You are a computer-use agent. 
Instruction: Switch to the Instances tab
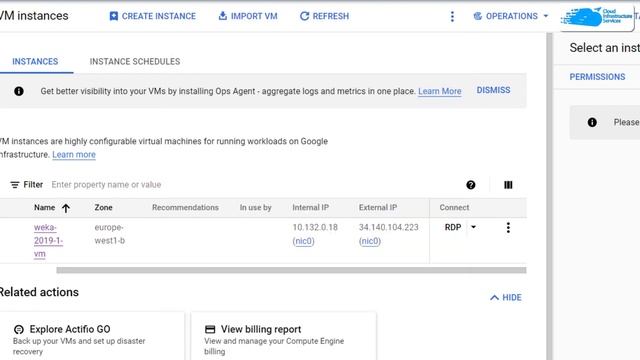pyautogui.click(x=35, y=62)
